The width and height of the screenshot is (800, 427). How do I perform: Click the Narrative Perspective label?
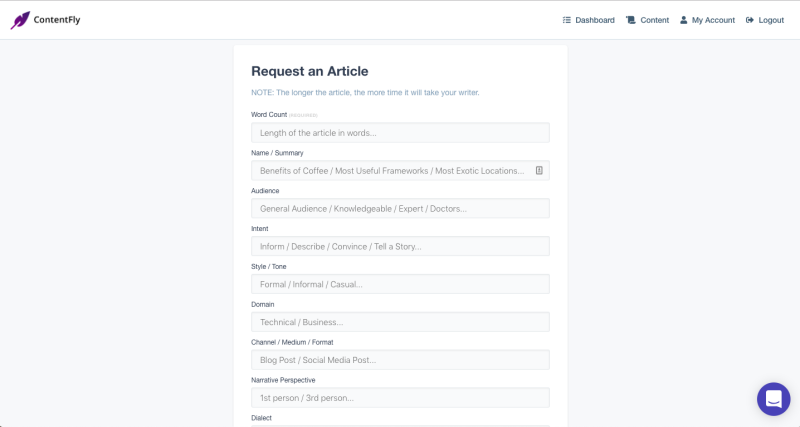pos(283,380)
